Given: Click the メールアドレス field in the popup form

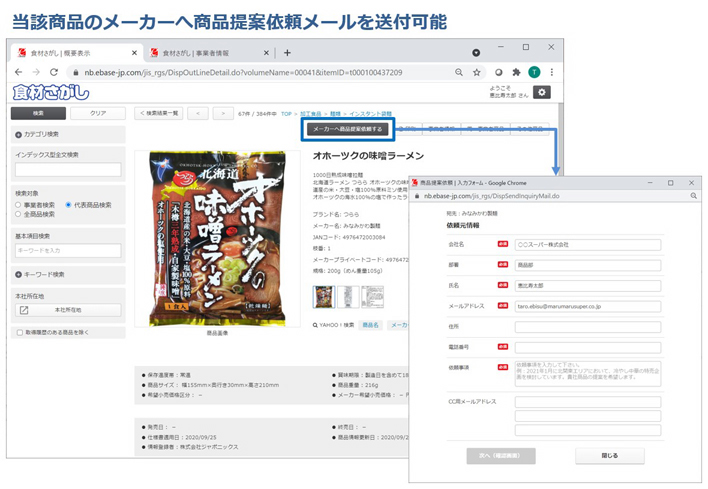Looking at the screenshot, I should coord(588,307).
